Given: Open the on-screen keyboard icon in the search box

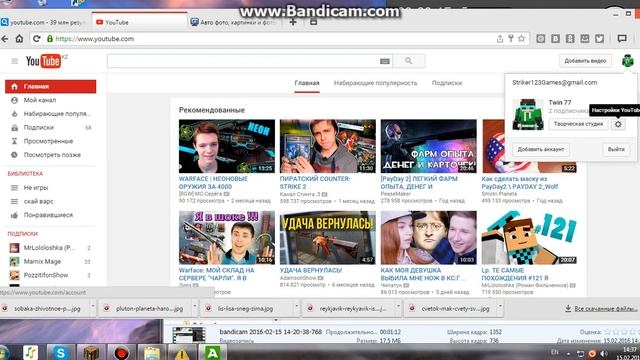Looking at the screenshot, I should coord(384,61).
